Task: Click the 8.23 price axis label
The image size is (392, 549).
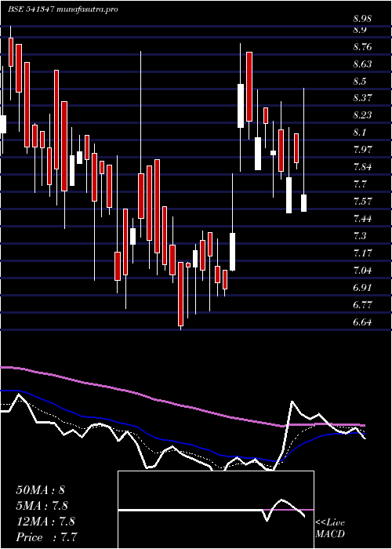Action: coord(362,115)
